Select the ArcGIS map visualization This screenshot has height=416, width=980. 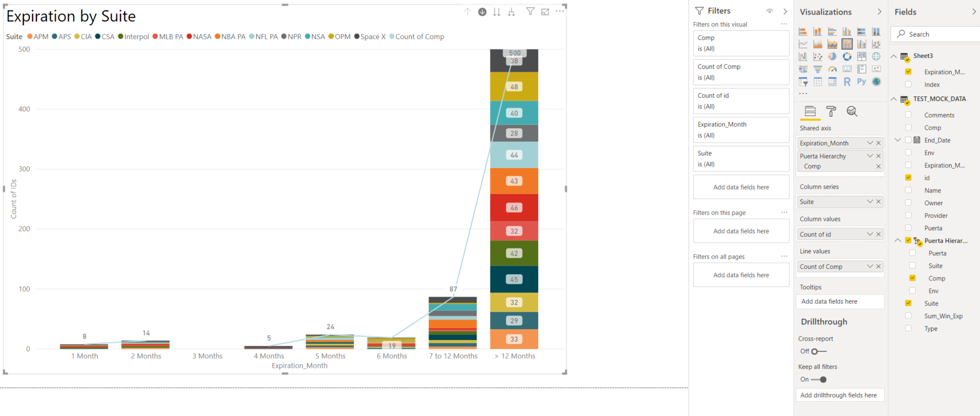point(876,82)
